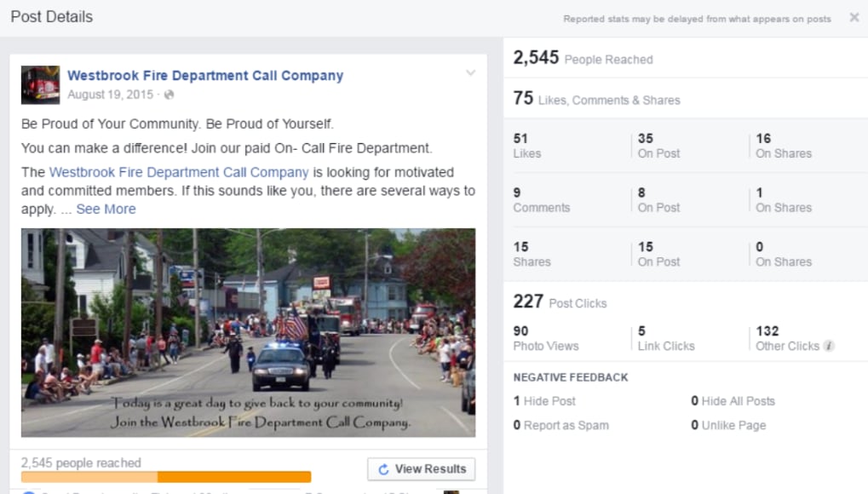Click '1 On Shares' comments value
The image size is (868, 494).
(784, 200)
